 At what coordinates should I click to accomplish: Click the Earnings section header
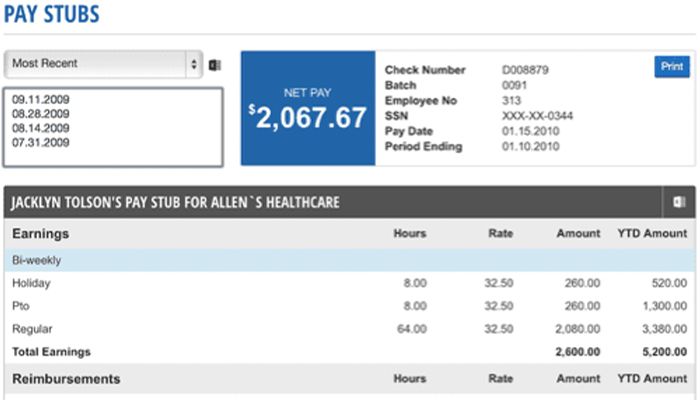[40, 234]
